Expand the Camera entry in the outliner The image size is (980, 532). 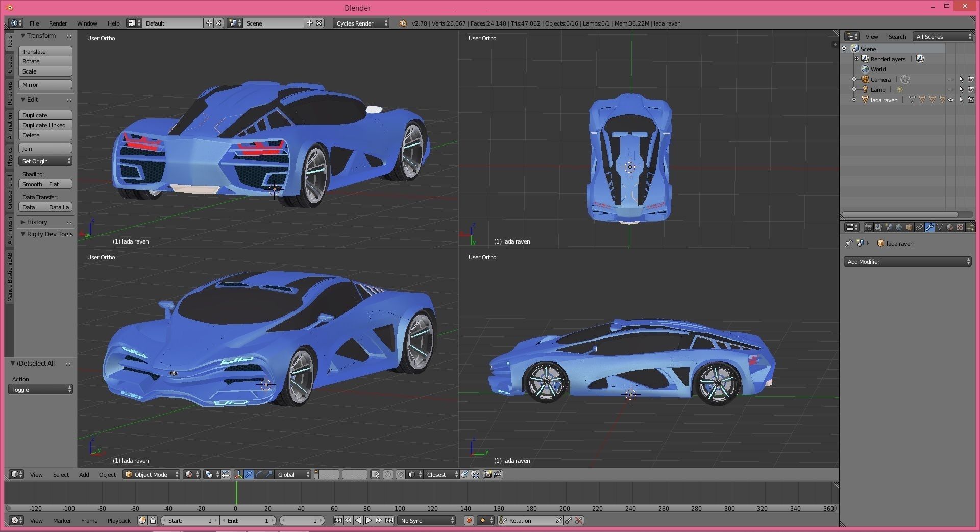[x=854, y=79]
